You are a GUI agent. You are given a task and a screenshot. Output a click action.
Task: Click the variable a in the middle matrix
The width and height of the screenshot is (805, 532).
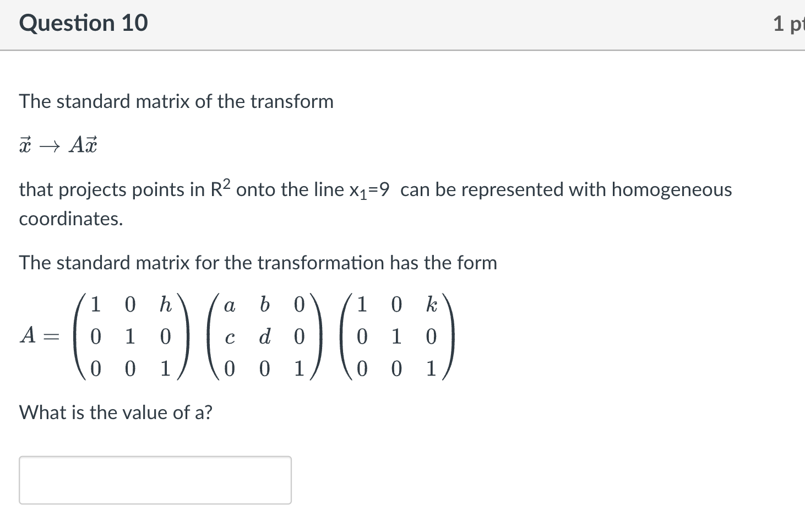tap(230, 306)
